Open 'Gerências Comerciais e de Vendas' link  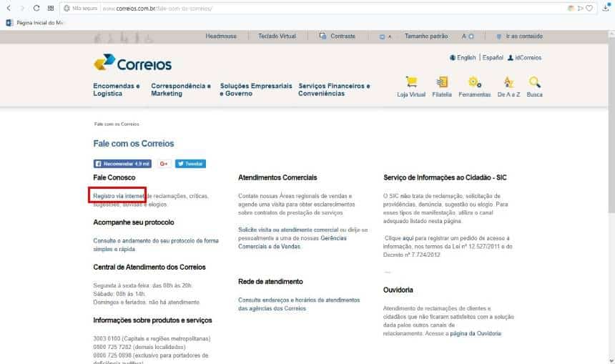pos(292,242)
